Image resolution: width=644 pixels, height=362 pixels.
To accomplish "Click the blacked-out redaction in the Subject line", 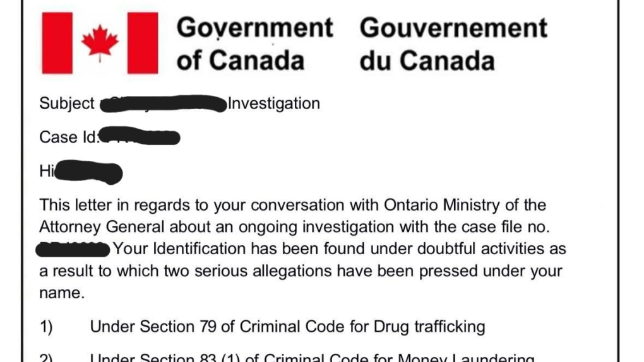I will tap(163, 104).
